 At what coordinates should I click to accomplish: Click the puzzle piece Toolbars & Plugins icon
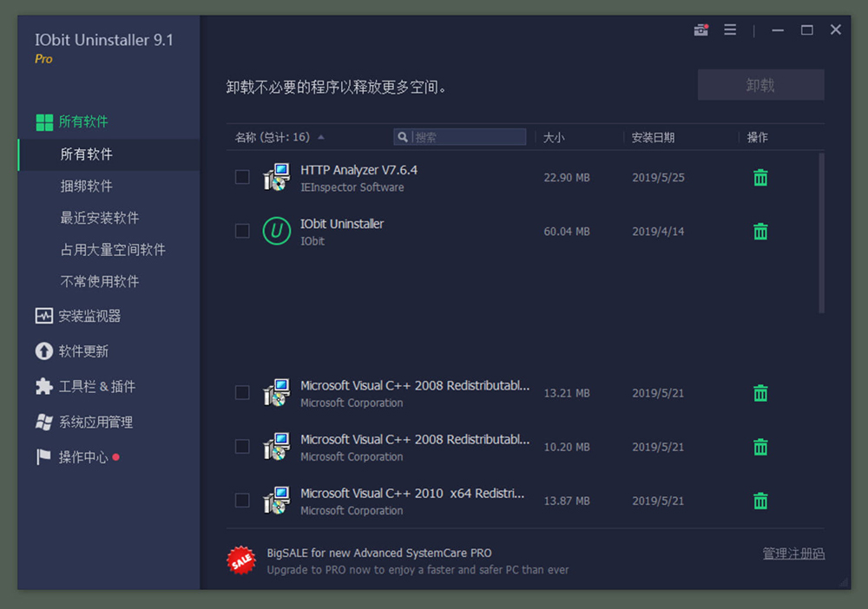(x=44, y=387)
